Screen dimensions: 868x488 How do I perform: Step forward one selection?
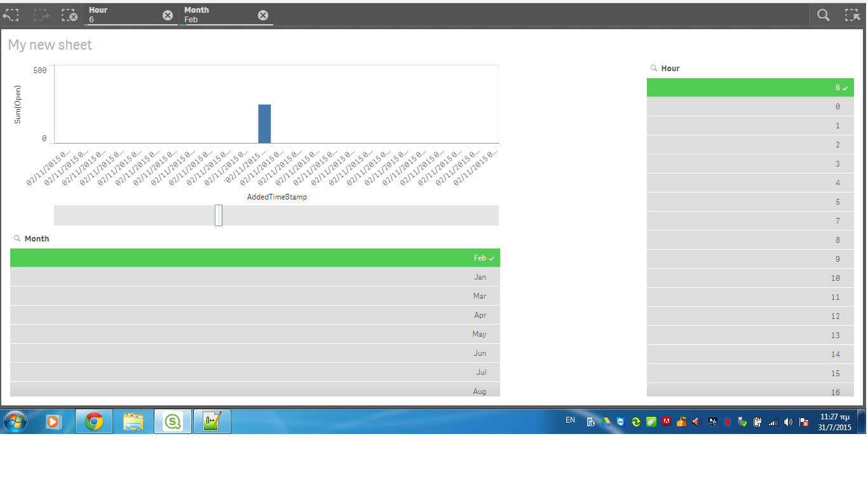[x=41, y=15]
